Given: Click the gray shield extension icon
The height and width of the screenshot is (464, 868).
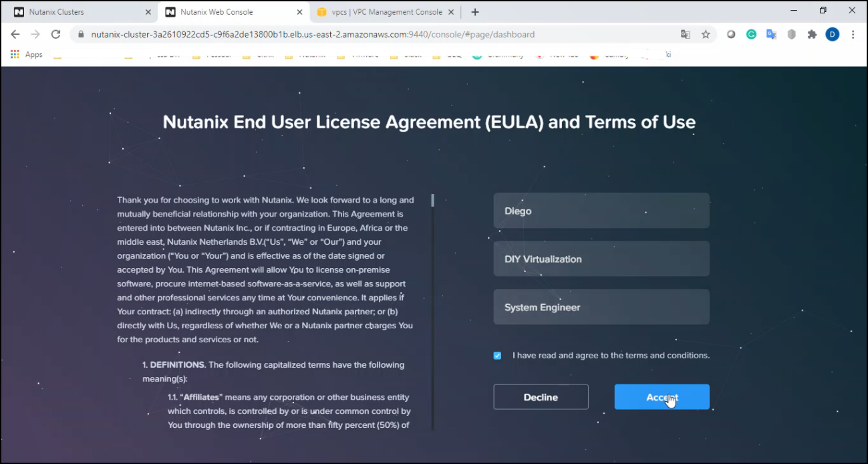Looking at the screenshot, I should (792, 34).
